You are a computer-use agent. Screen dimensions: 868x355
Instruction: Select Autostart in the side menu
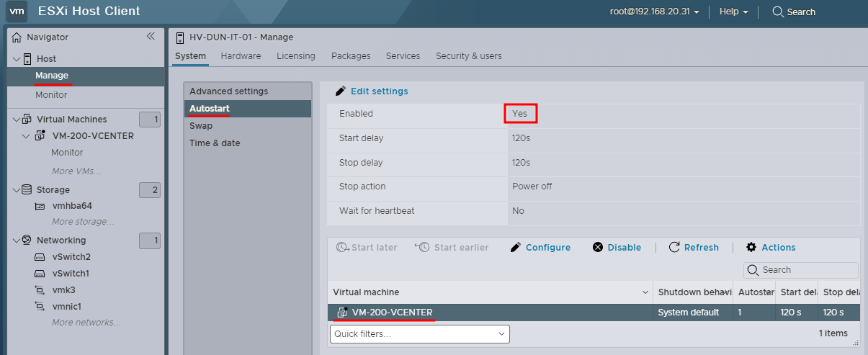pos(248,108)
